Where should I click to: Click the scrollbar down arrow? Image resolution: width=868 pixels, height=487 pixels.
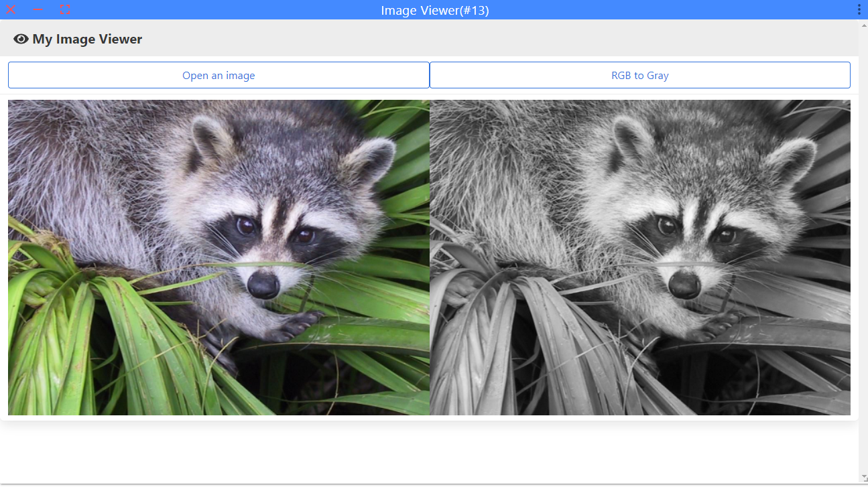tap(863, 478)
